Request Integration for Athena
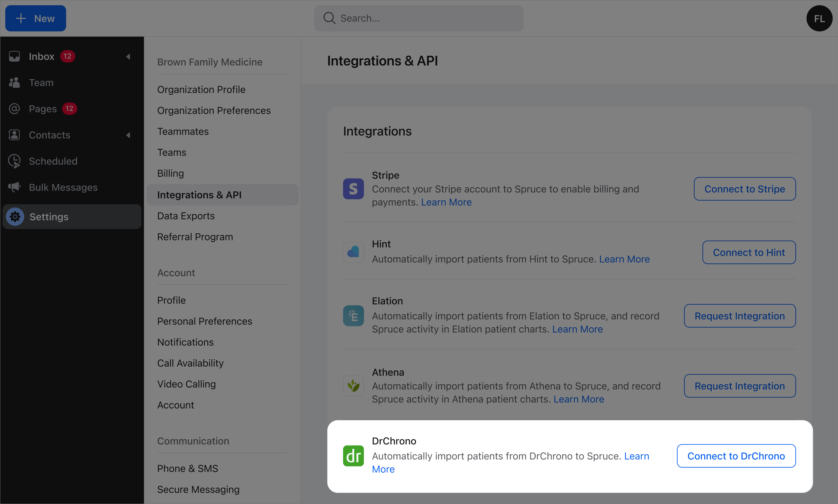Image resolution: width=838 pixels, height=504 pixels. click(740, 386)
